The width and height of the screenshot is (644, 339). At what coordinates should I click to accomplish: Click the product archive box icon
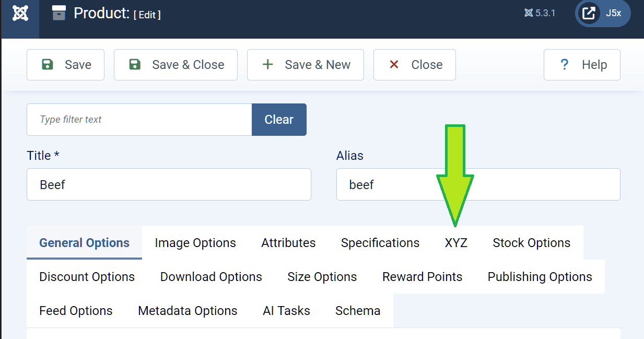(x=59, y=14)
